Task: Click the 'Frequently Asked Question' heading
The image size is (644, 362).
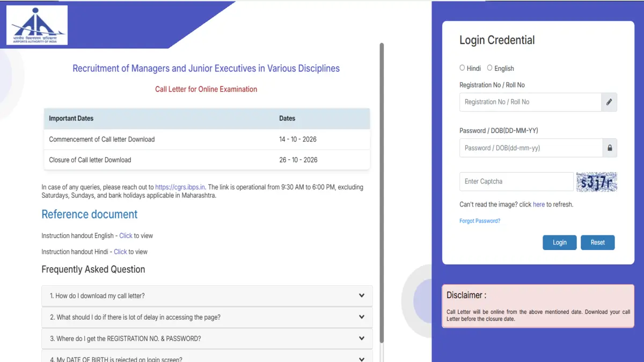Action: click(93, 269)
